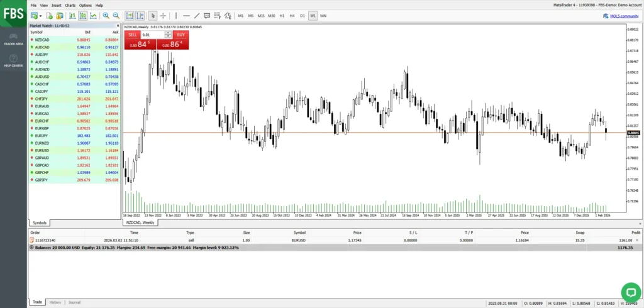Click the Swap column header

(580, 233)
